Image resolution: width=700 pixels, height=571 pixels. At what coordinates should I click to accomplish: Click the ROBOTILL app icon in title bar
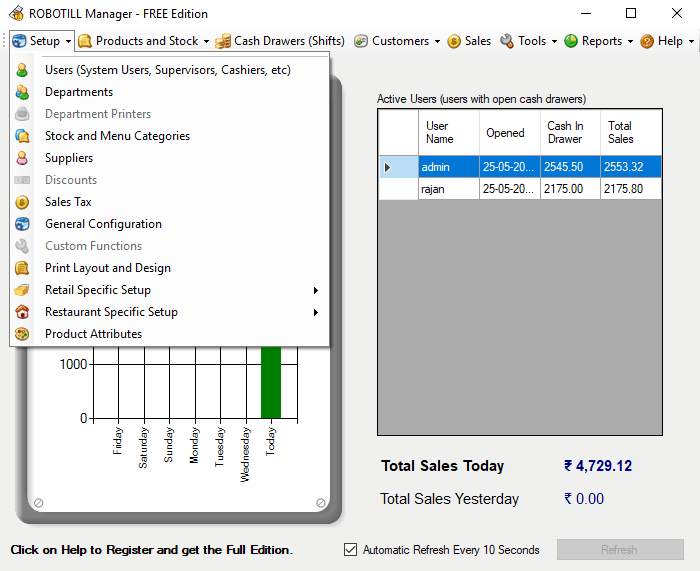click(16, 13)
